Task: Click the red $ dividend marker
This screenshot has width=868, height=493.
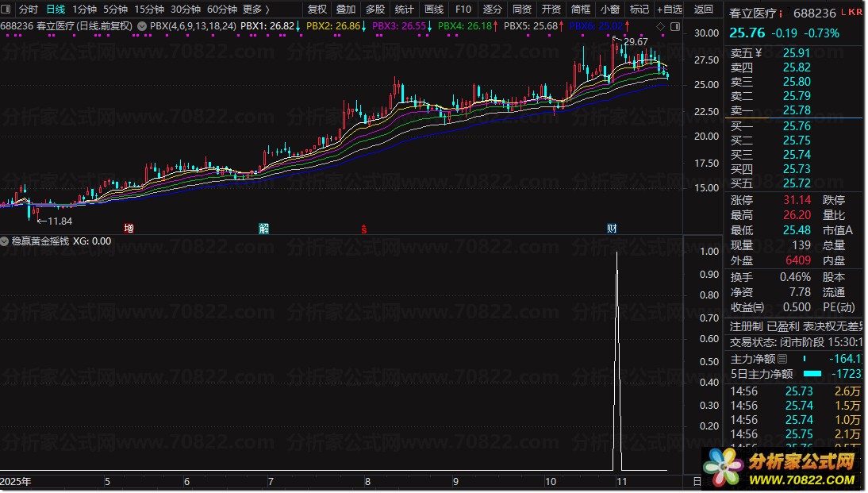Action: coord(364,229)
